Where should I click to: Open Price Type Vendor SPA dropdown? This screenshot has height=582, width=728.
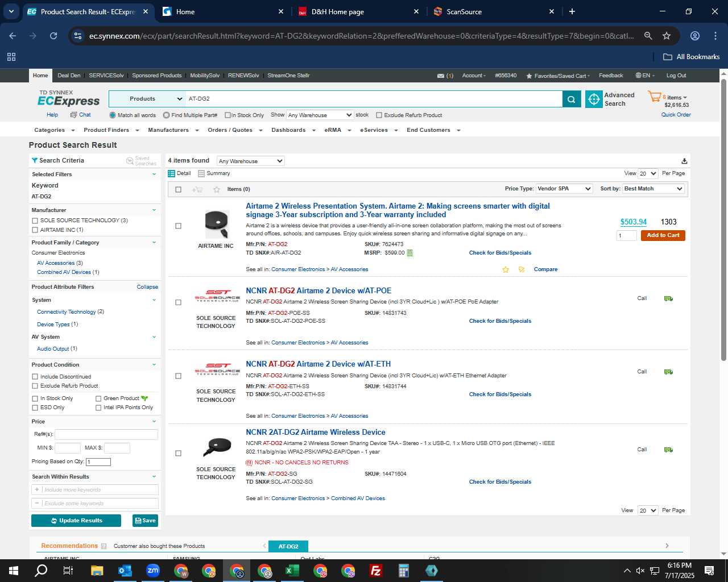pyautogui.click(x=564, y=189)
